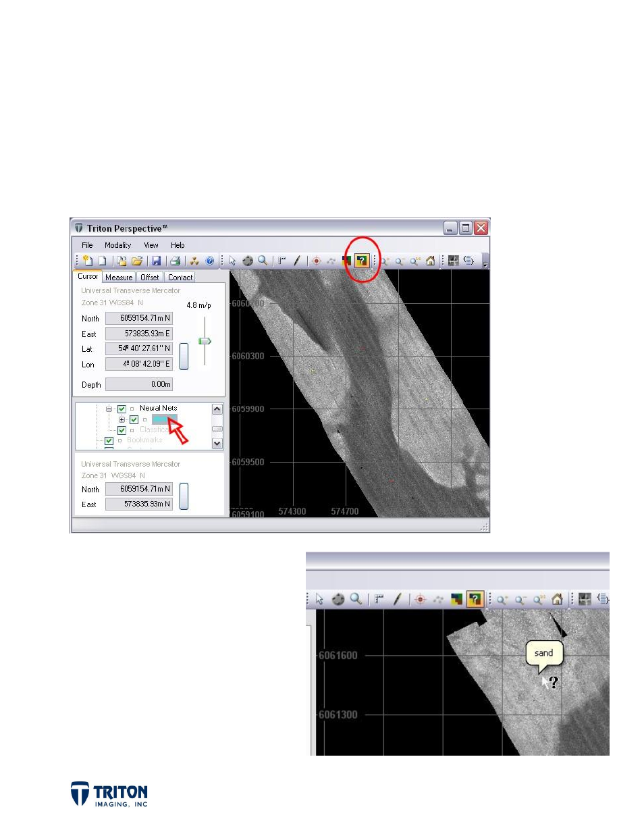Open a file with the yellow folder icon
This screenshot has width=644, height=834.
pos(137,261)
